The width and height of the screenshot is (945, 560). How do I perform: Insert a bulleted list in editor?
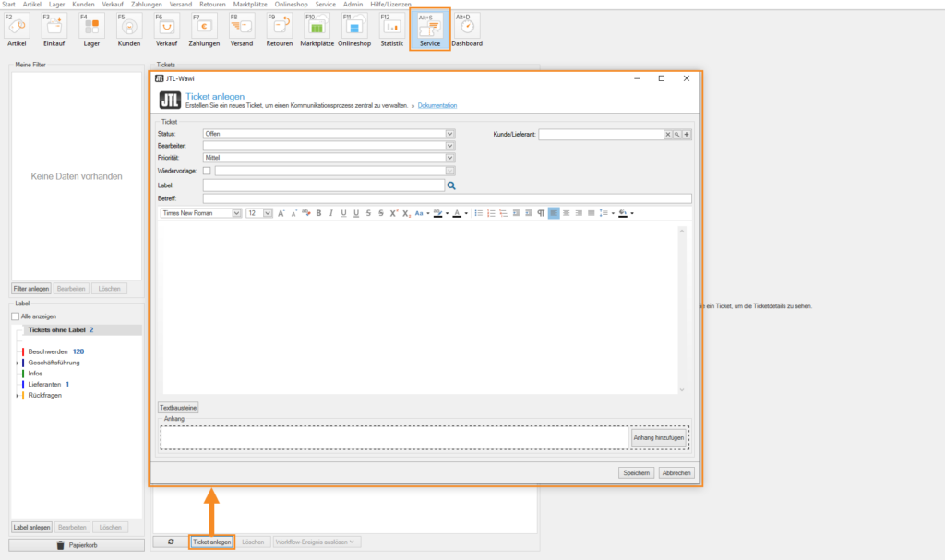[478, 213]
